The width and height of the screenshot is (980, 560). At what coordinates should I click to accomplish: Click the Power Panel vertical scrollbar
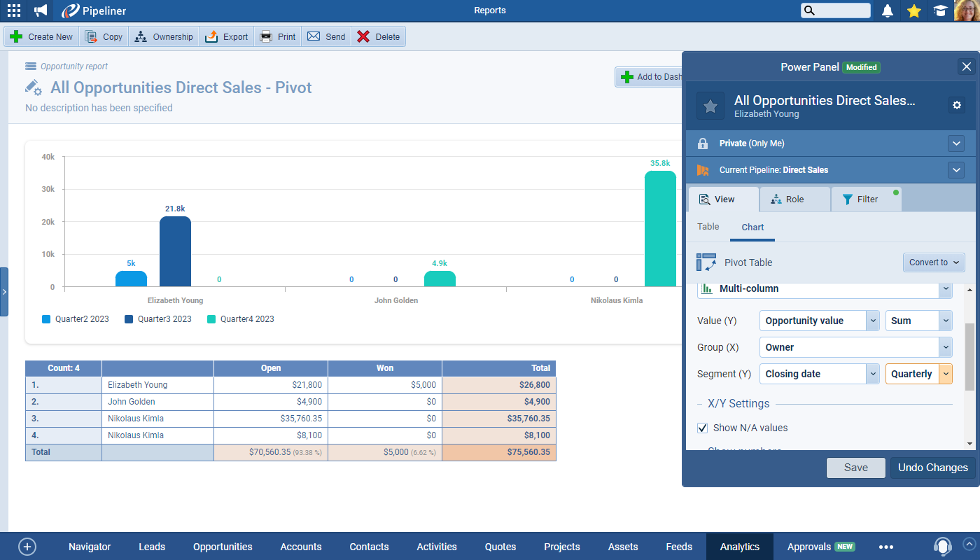point(969,357)
